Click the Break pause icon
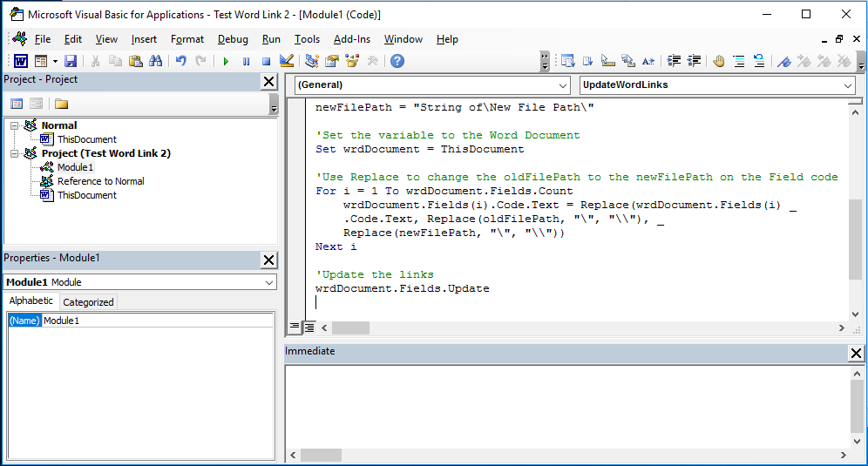Viewport: 868px width, 466px height. pyautogui.click(x=246, y=61)
